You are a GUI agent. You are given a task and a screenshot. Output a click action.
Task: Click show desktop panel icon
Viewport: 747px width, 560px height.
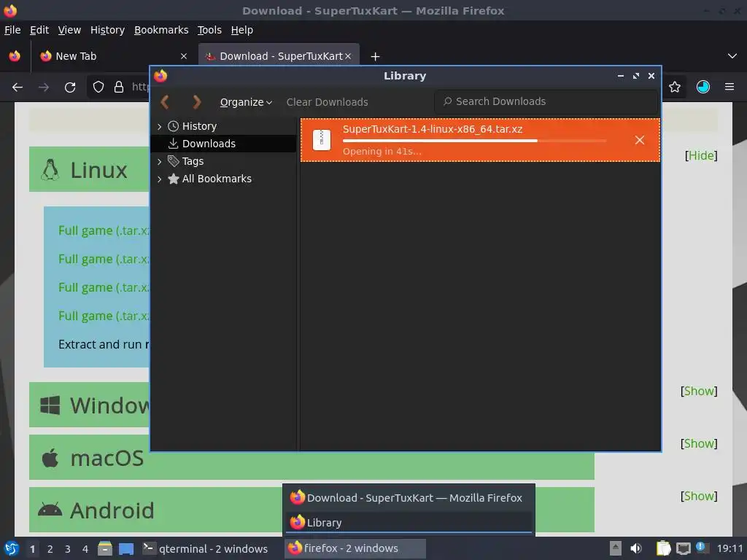126,548
